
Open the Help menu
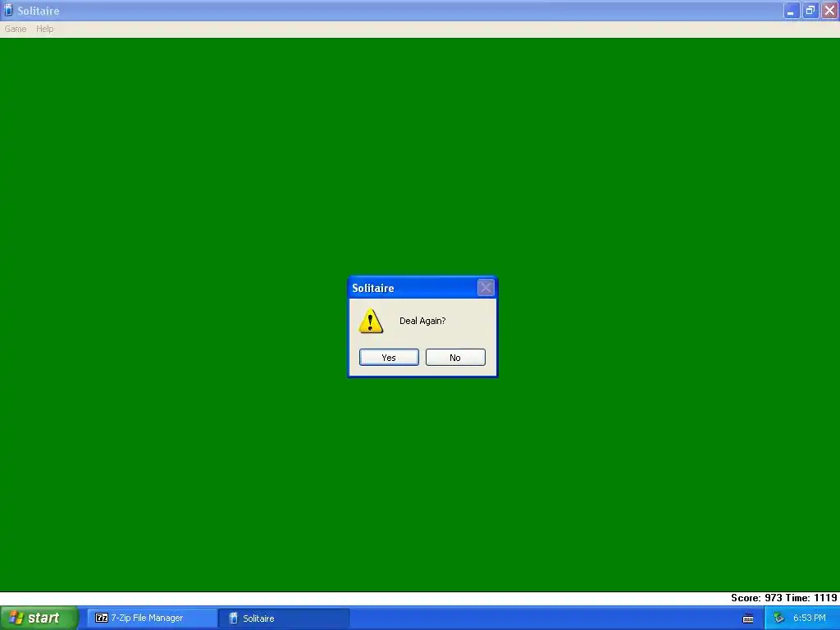[45, 29]
